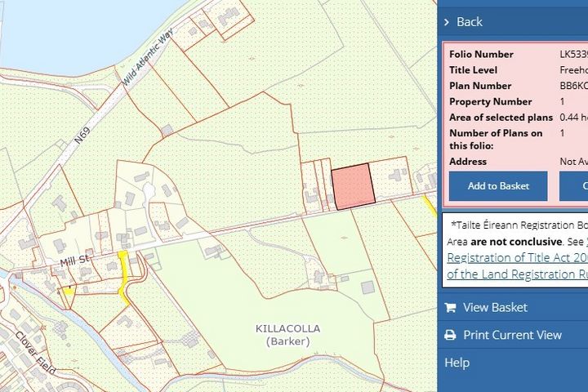Click the N69 road label

82,135
